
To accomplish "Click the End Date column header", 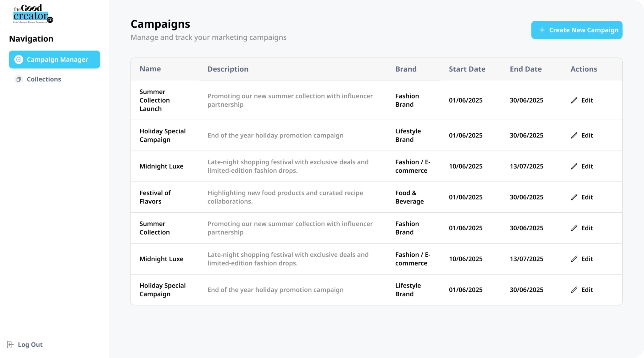I will [525, 69].
